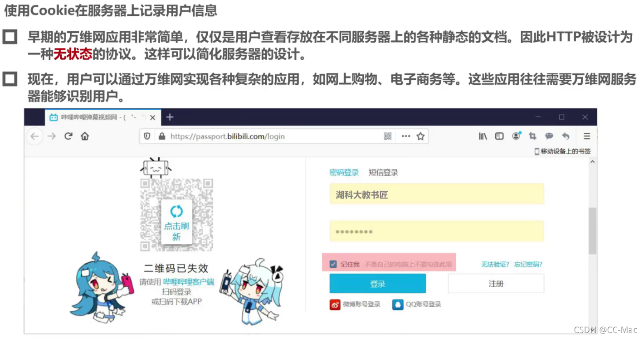This screenshot has width=644, height=338.
Task: Click the padlock site security icon
Action: [x=161, y=136]
